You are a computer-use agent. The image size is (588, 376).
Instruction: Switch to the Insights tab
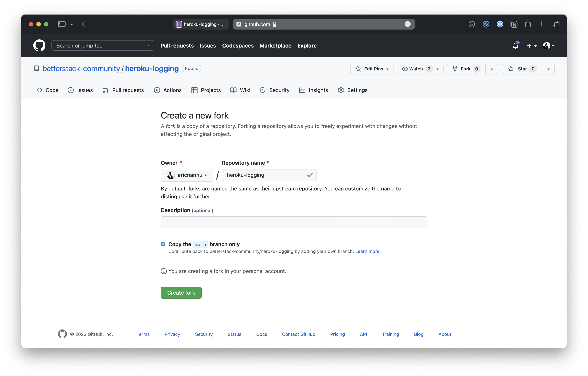pos(313,90)
